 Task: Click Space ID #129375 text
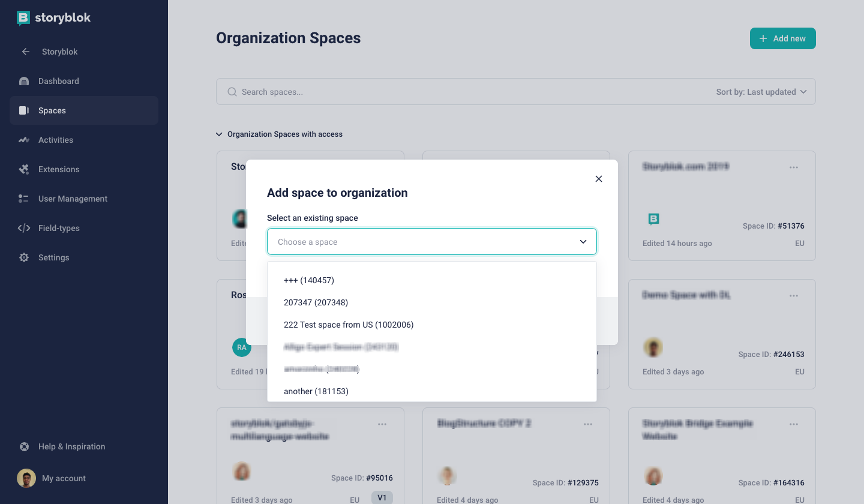(565, 483)
